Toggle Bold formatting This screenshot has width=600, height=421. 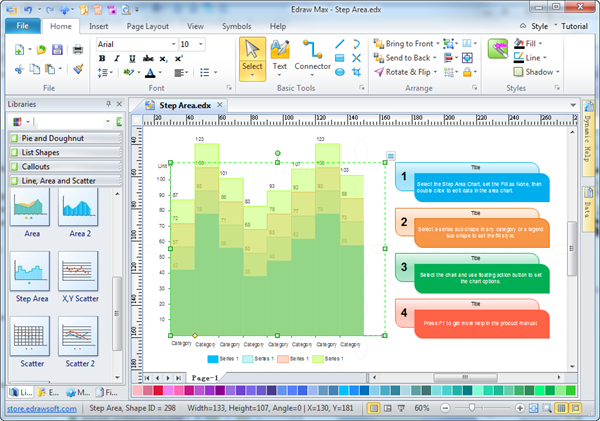click(102, 59)
